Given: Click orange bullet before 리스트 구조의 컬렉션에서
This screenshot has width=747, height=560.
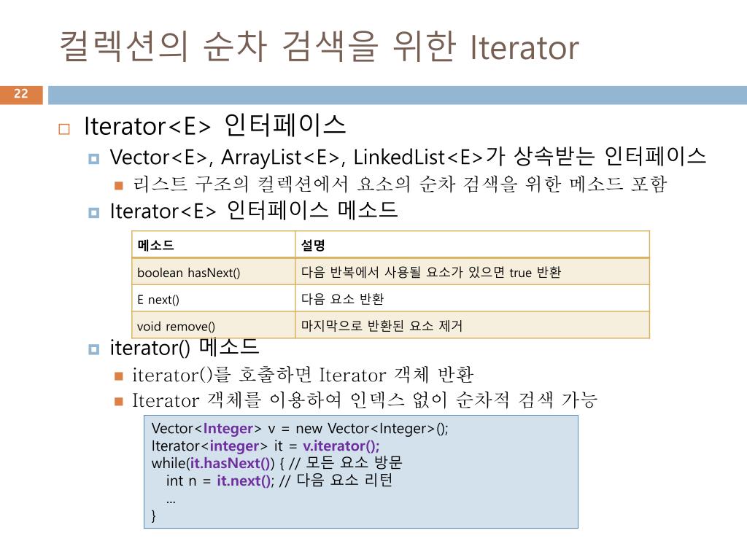Looking at the screenshot, I should coord(119,185).
